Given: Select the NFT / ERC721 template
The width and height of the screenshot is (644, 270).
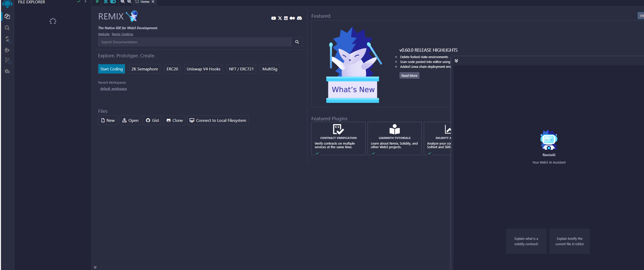Looking at the screenshot, I should click(241, 69).
